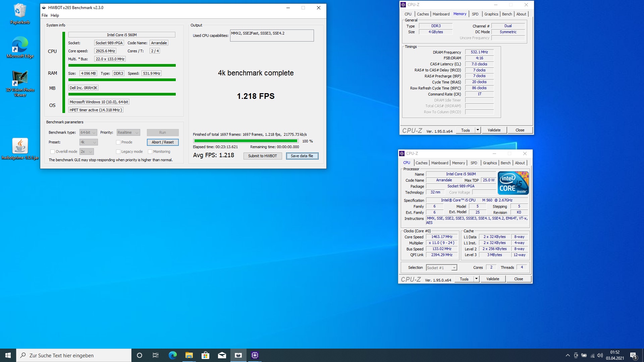Open Graphics tab in upper CPU-Z
This screenshot has height=362, width=644.
pos(491,14)
